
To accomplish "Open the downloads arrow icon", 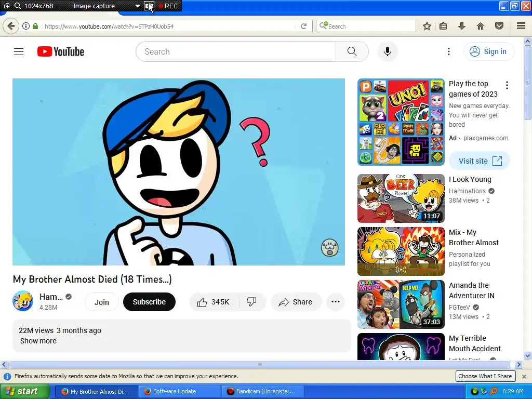I will point(461,26).
